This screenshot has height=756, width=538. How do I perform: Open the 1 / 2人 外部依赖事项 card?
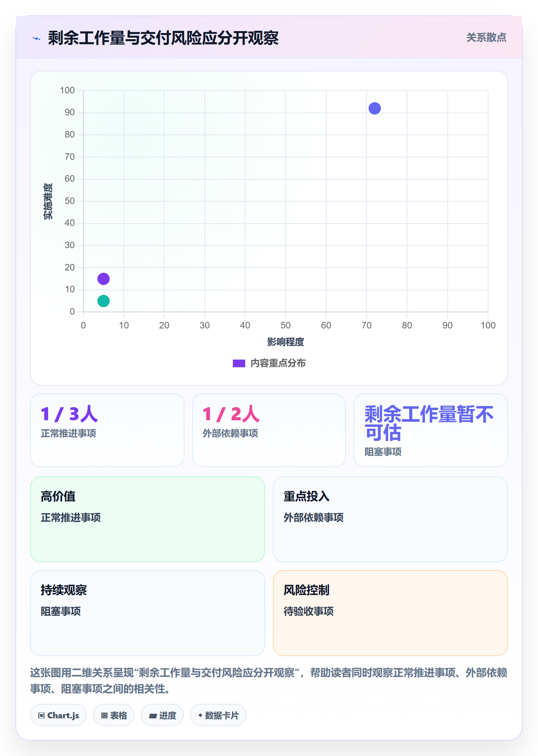click(269, 430)
